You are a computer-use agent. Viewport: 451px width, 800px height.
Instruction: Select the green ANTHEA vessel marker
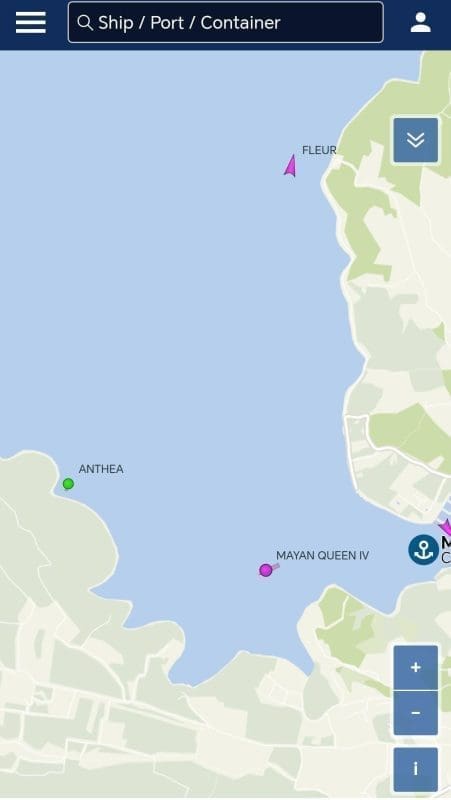[68, 484]
